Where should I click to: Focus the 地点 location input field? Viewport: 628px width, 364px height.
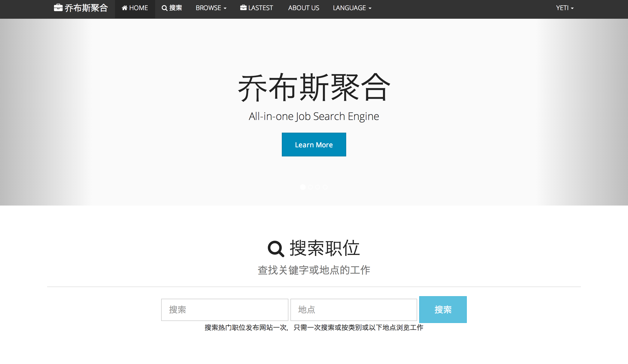[354, 310]
